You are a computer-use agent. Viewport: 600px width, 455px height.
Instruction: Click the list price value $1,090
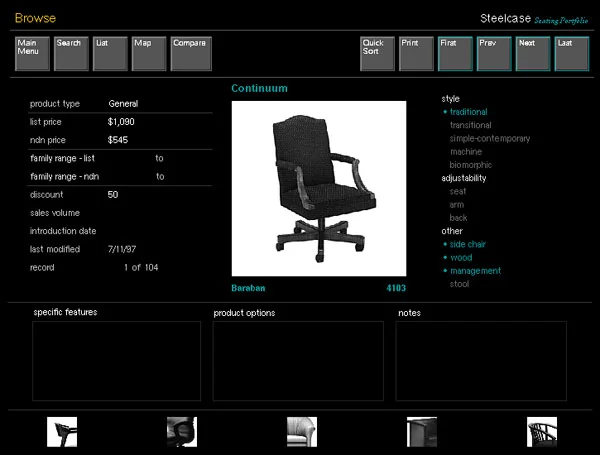pos(121,122)
